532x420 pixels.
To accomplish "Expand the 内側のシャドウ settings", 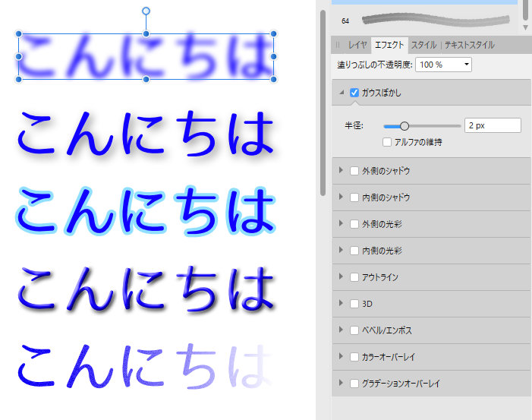I will click(342, 197).
